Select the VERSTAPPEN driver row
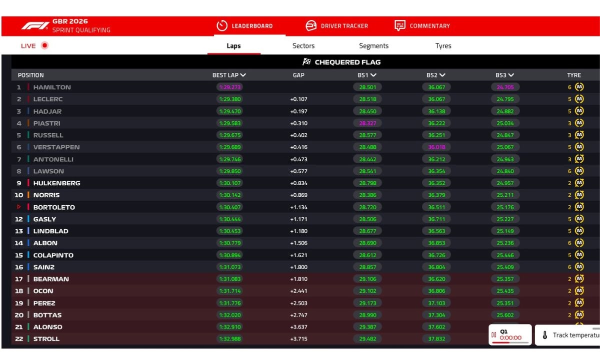Image resolution: width=600 pixels, height=364 pixels. (x=305, y=147)
